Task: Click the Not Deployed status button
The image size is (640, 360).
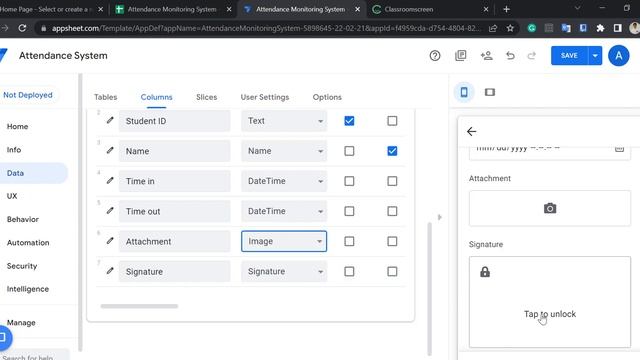Action: [x=28, y=95]
